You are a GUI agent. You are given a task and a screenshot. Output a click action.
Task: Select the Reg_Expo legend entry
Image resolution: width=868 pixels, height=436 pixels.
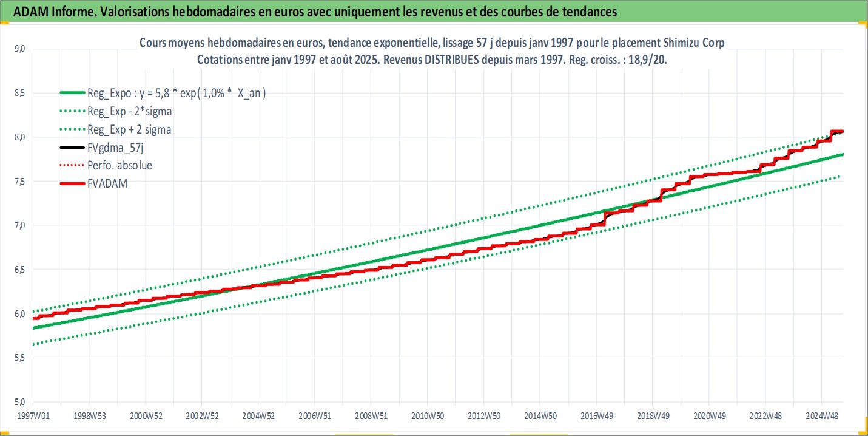tap(164, 94)
